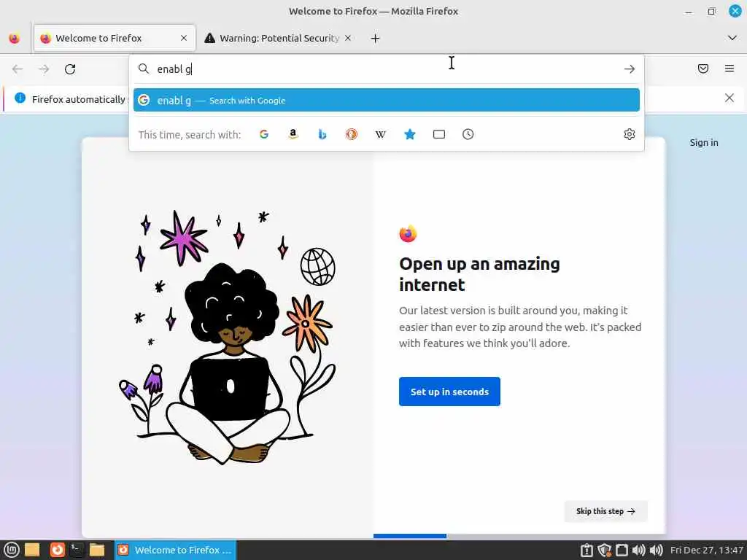747x560 pixels.
Task: Search with DuckDuckGo one-off icon
Action: coord(352,134)
